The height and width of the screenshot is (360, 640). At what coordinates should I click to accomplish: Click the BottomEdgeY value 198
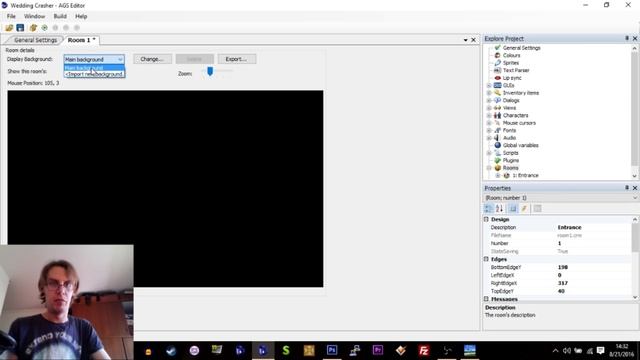click(x=593, y=267)
